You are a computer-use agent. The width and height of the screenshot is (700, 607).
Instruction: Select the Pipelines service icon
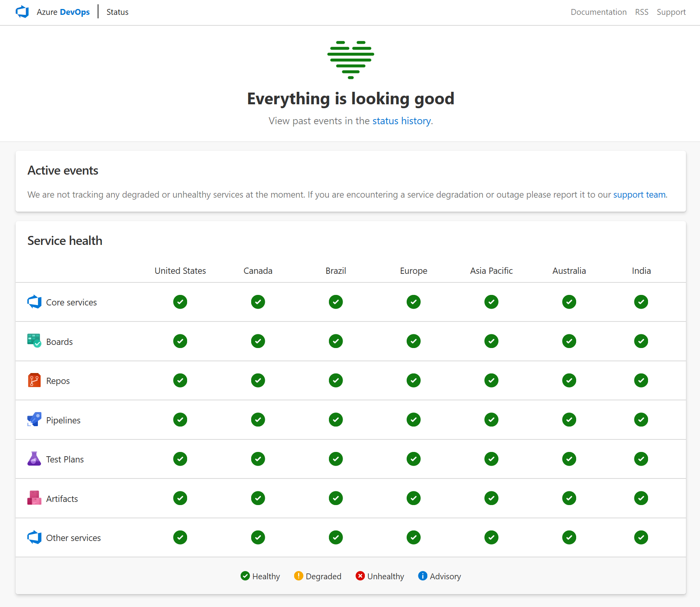click(x=34, y=419)
